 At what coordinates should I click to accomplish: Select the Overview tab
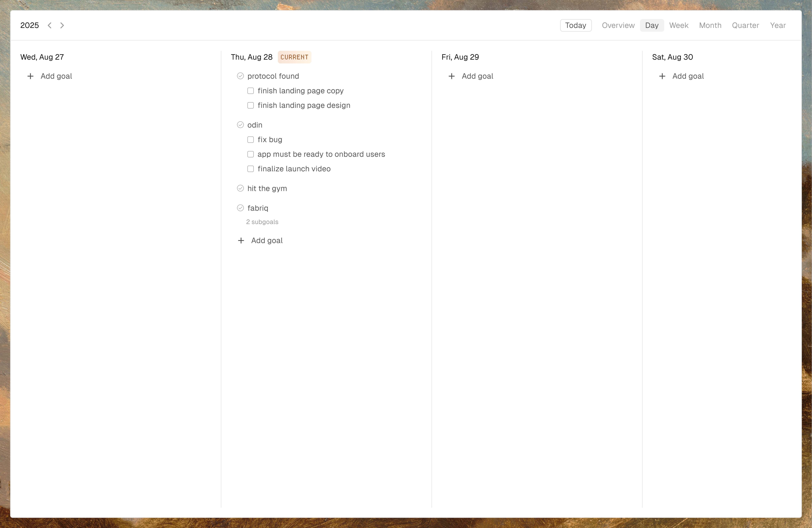coord(618,25)
